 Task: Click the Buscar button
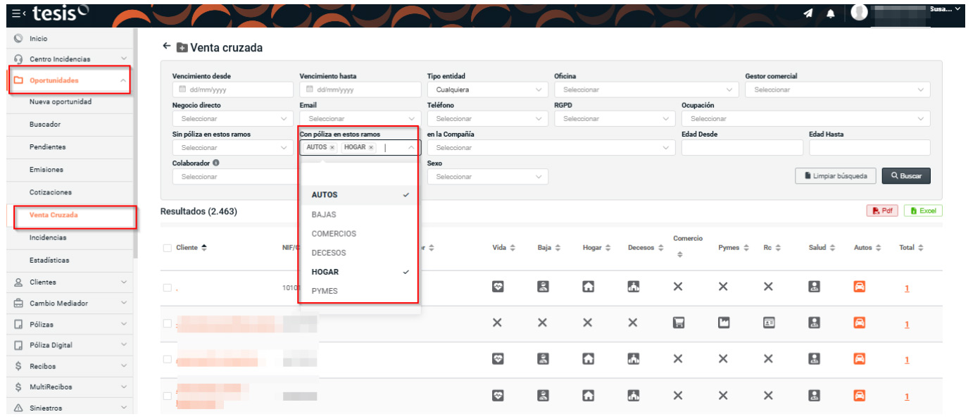pos(905,176)
